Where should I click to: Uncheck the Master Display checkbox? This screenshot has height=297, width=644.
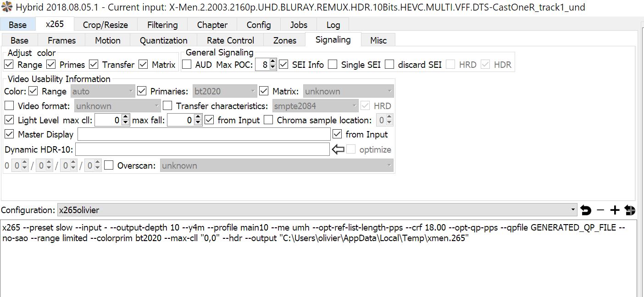[9, 134]
